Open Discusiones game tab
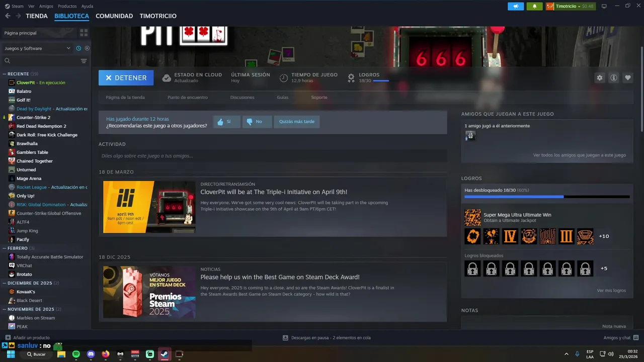Image resolution: width=644 pixels, height=362 pixels. (243, 98)
